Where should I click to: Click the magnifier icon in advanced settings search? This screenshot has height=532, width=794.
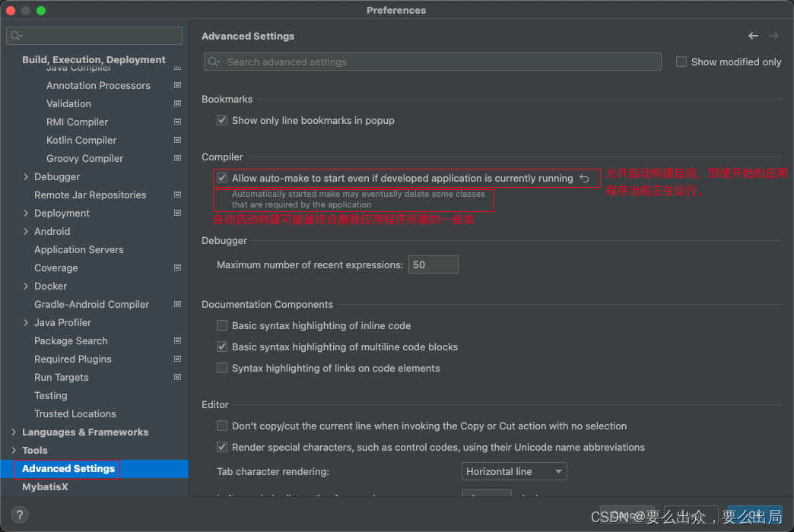tap(214, 62)
